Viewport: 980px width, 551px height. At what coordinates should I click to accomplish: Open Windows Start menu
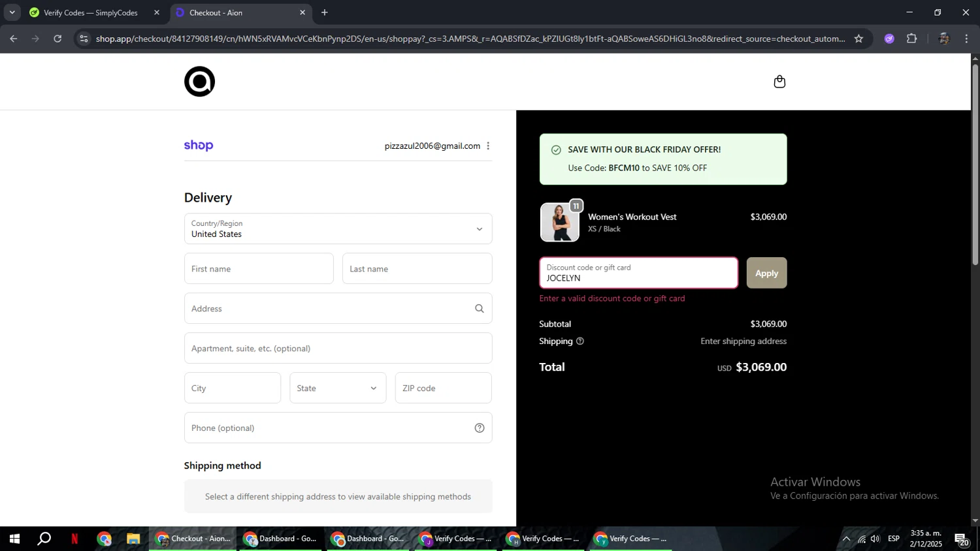point(14,539)
